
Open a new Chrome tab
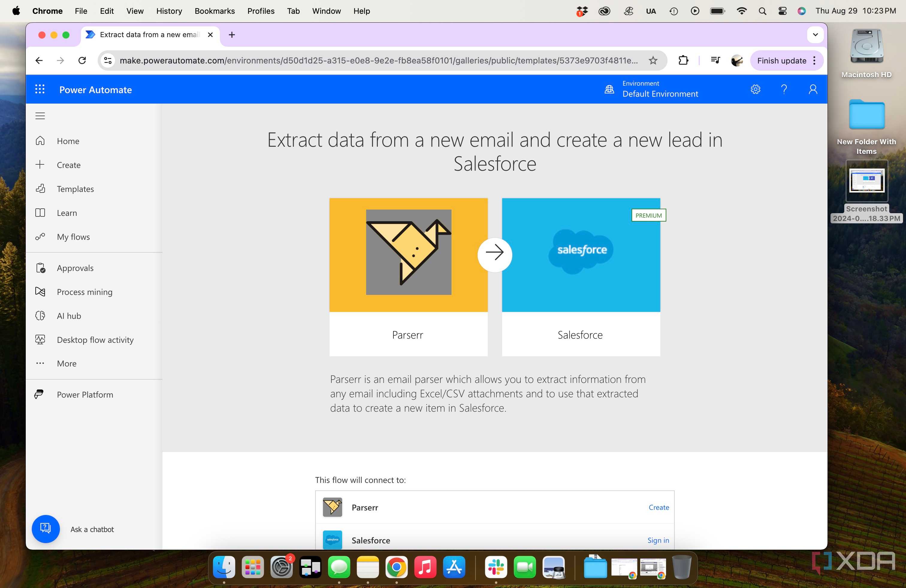click(x=232, y=35)
